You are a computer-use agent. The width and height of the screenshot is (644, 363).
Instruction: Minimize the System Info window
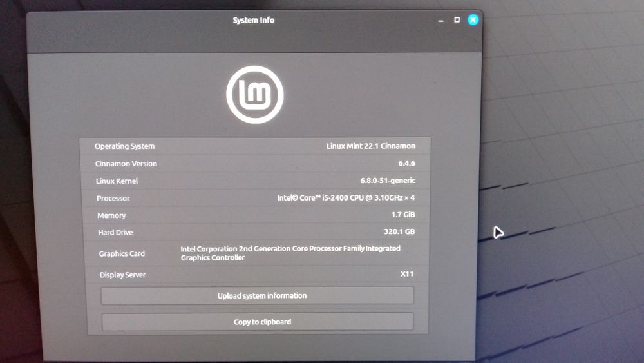441,20
